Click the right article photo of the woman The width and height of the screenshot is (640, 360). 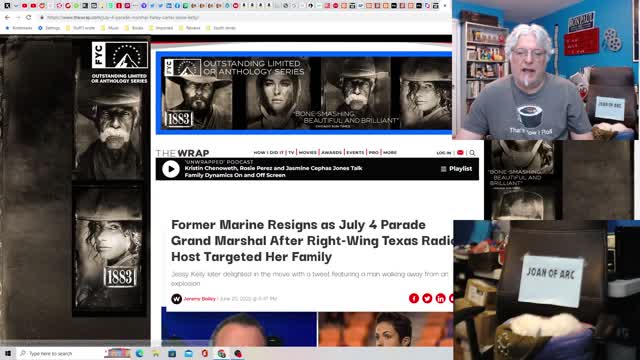coord(386,329)
